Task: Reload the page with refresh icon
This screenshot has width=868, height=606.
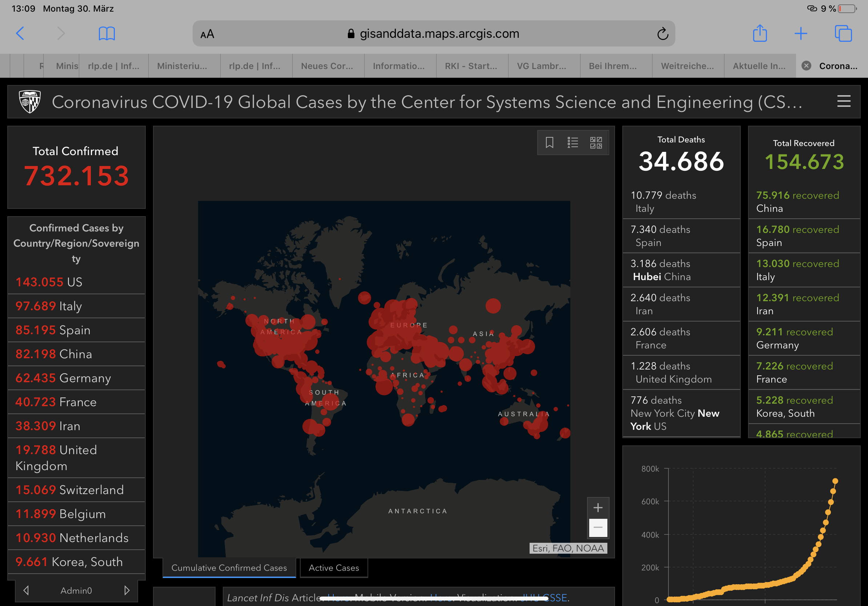Action: 662,34
